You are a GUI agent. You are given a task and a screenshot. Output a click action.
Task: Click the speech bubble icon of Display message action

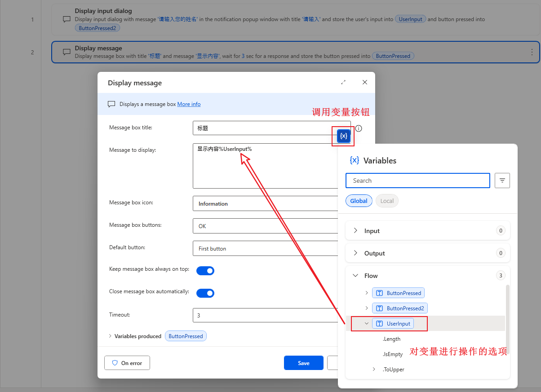(x=67, y=52)
